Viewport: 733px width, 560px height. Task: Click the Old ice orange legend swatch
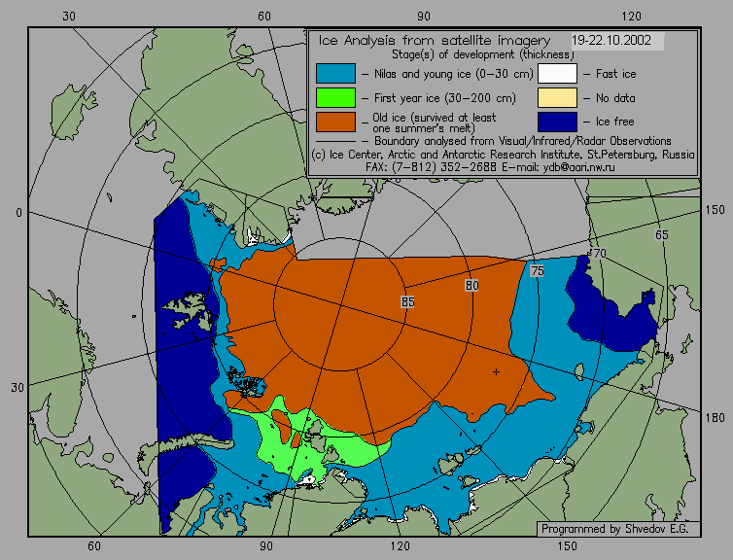click(335, 122)
